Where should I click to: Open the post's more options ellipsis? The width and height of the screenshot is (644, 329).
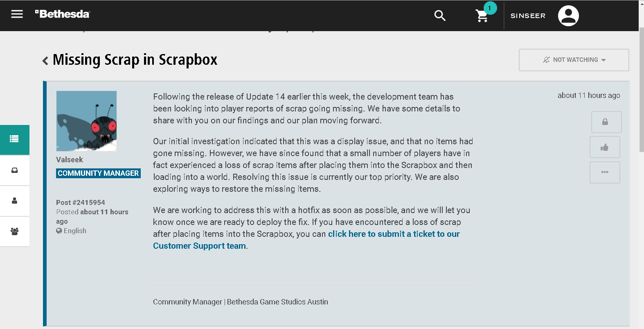(x=605, y=172)
